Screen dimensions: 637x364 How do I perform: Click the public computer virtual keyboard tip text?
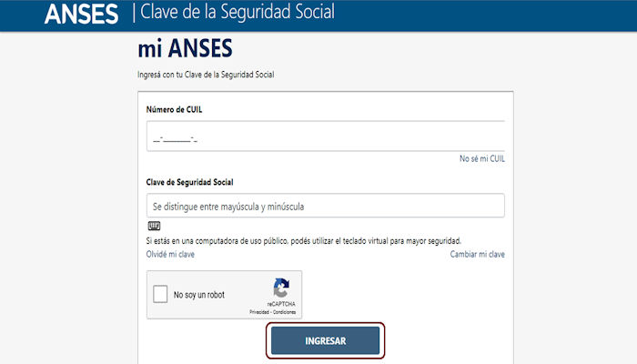pos(303,240)
